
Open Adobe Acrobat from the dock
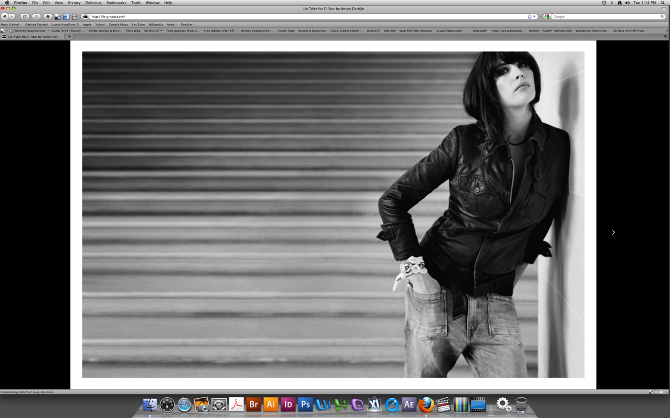coord(236,404)
